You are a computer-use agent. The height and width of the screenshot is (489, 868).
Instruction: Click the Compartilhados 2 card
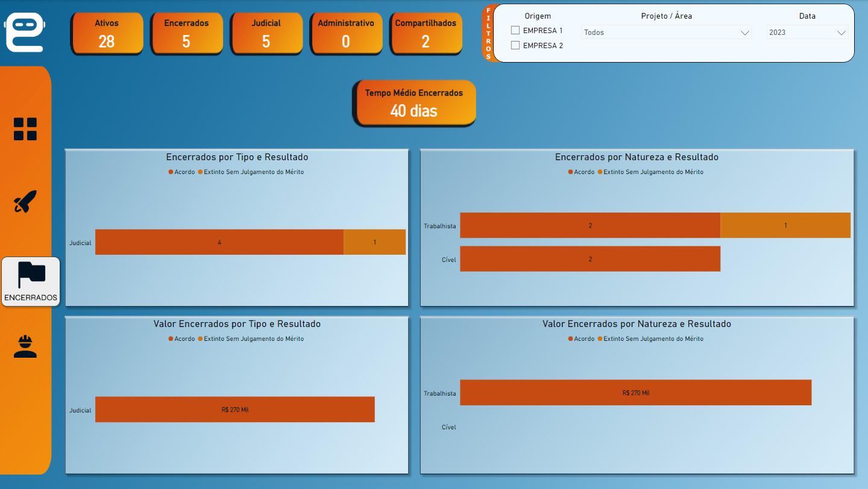[425, 33]
